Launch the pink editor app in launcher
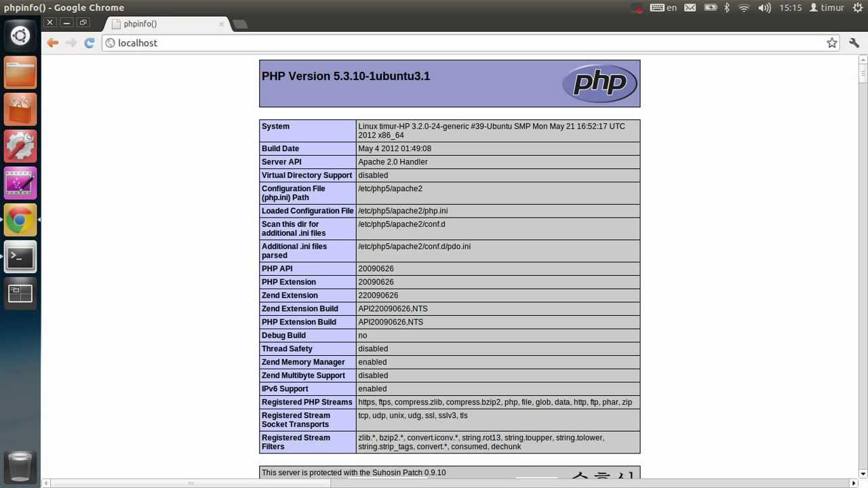The width and height of the screenshot is (868, 488). pyautogui.click(x=20, y=183)
